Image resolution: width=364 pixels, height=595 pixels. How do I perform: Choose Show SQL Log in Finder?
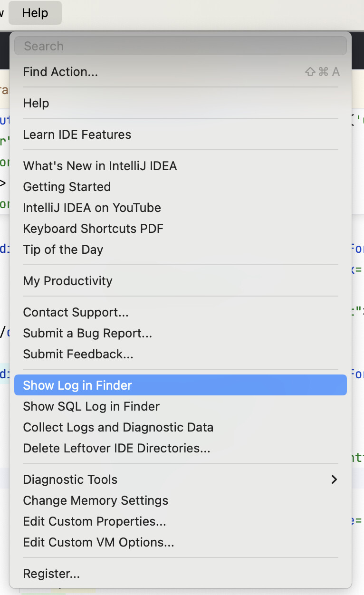(91, 406)
